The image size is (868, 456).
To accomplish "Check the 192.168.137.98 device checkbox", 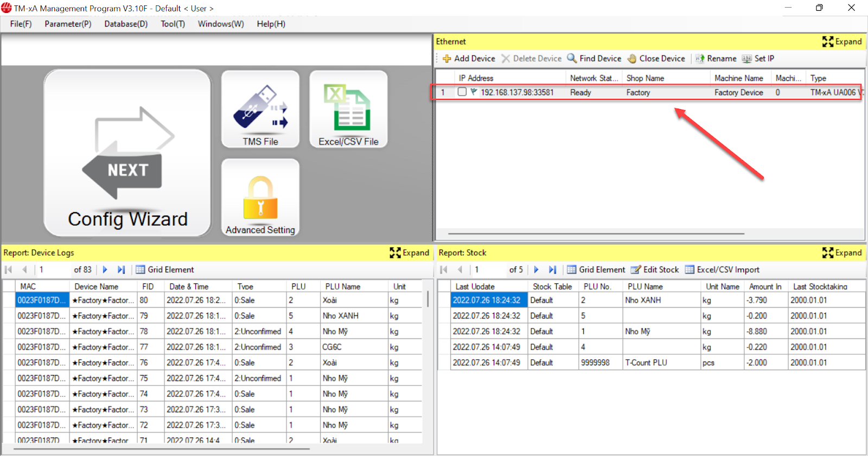I will click(462, 92).
